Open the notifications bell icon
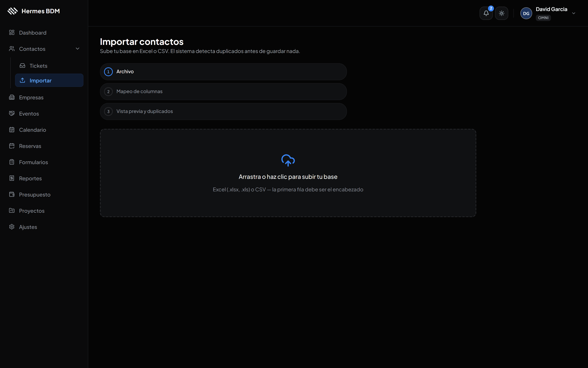588x368 pixels. (486, 13)
